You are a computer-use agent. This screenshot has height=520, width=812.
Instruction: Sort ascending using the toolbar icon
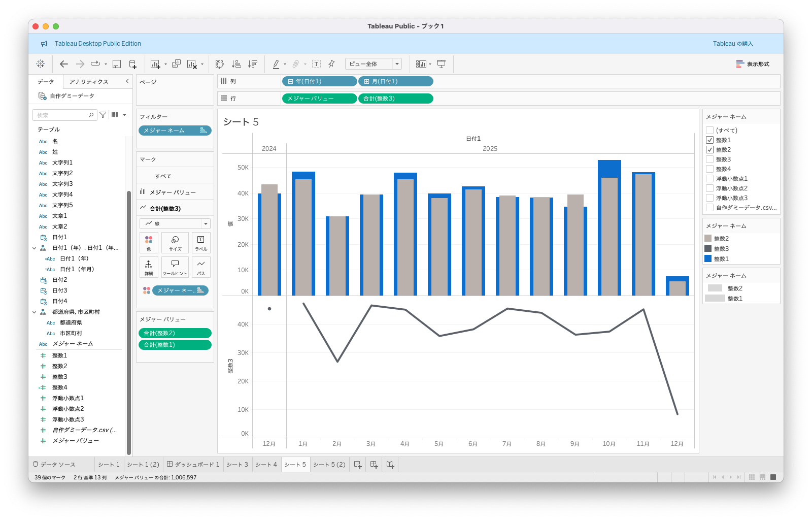click(236, 64)
